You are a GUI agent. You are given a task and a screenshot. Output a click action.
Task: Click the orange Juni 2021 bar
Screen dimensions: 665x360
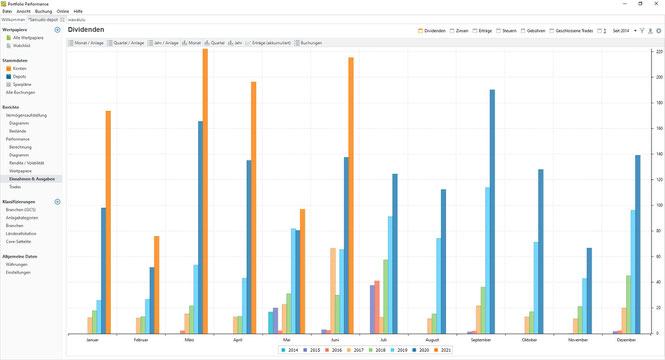coord(351,195)
